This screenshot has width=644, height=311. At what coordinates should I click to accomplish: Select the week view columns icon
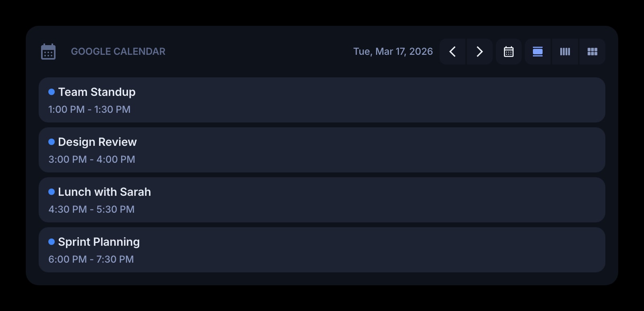[x=565, y=52]
